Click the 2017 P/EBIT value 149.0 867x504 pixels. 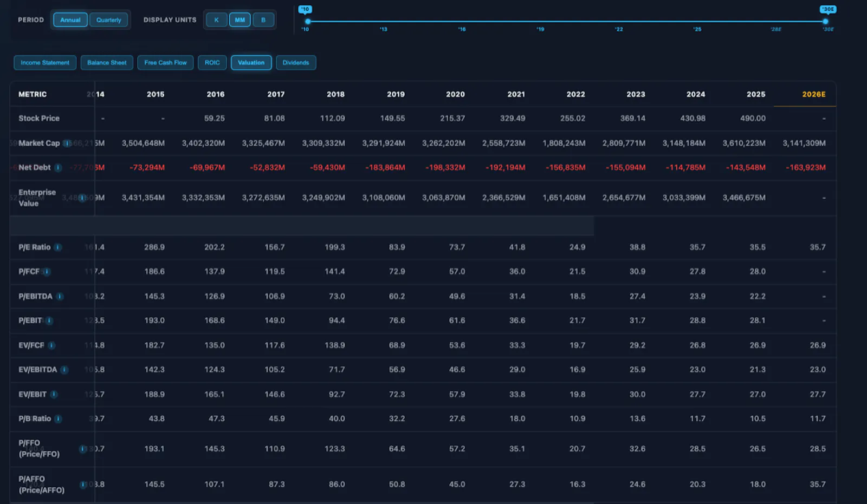coord(275,321)
